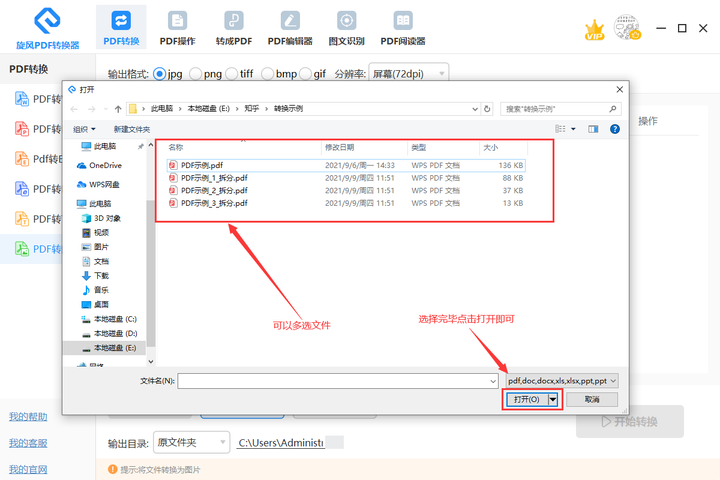Screen dimensions: 720x480
Task: Select file PDF示例.pdf
Action: (346, 165)
